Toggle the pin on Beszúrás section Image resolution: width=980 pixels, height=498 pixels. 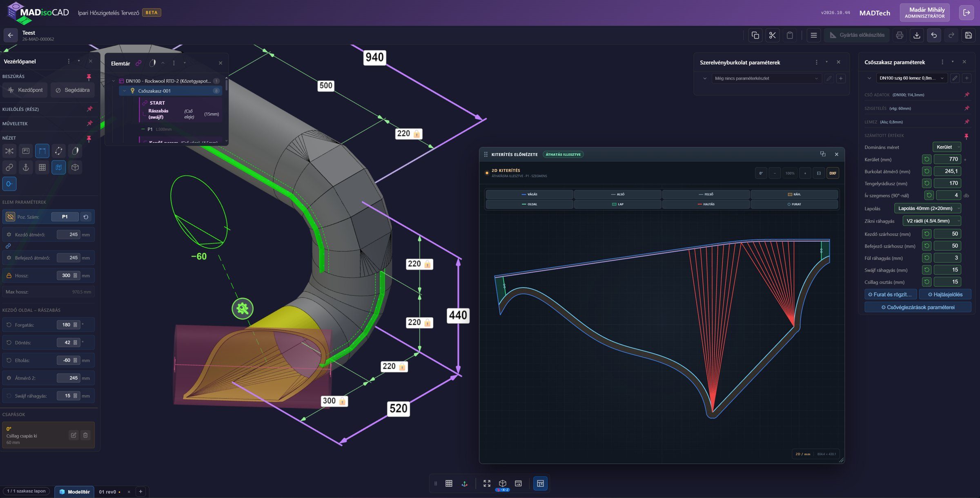[89, 76]
